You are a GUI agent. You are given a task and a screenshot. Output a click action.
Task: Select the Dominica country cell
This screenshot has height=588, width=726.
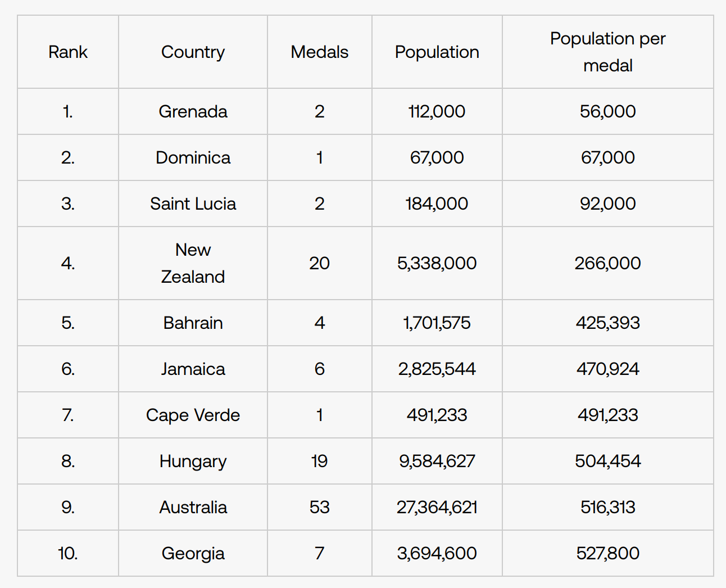pos(193,157)
